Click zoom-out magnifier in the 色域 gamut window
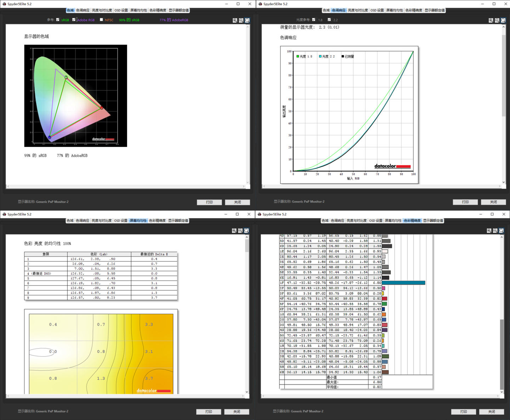This screenshot has height=420, width=510. pos(241,21)
